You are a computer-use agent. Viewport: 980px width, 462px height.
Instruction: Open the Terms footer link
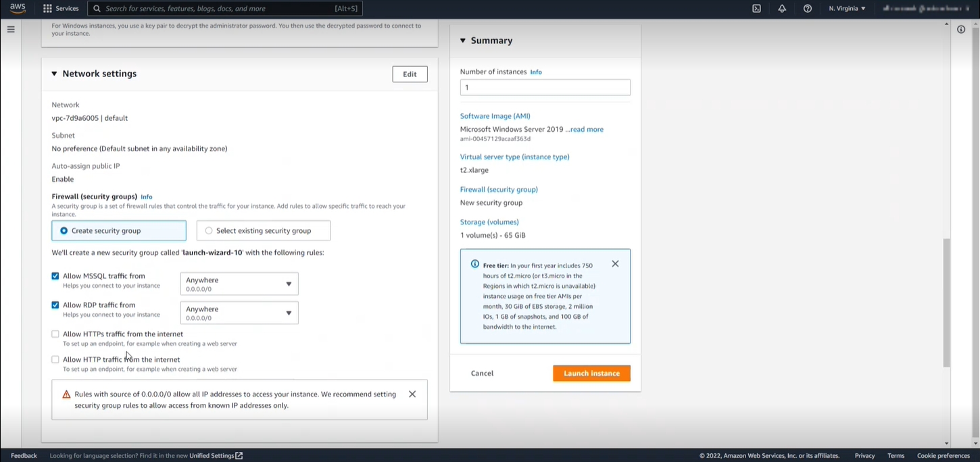tap(896, 456)
